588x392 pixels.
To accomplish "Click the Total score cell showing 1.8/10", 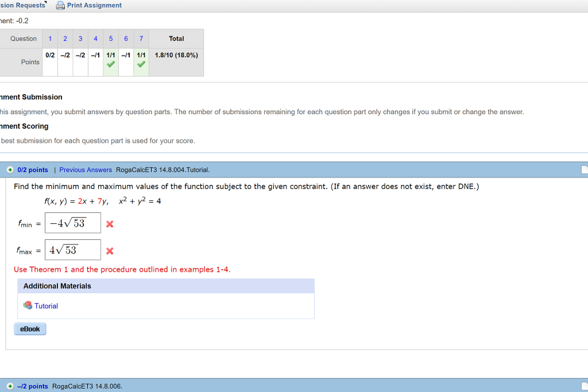I will pos(176,55).
